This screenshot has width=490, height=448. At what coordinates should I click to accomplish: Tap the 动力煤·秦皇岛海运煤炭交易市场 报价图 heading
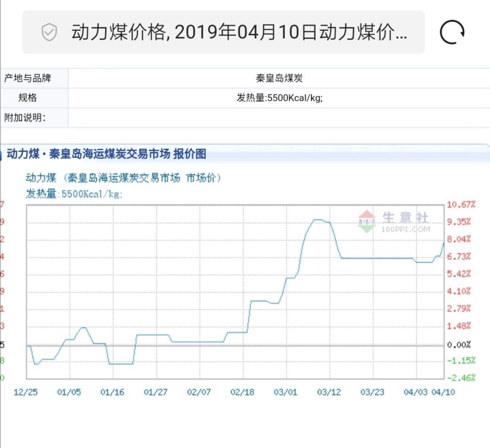pyautogui.click(x=106, y=154)
